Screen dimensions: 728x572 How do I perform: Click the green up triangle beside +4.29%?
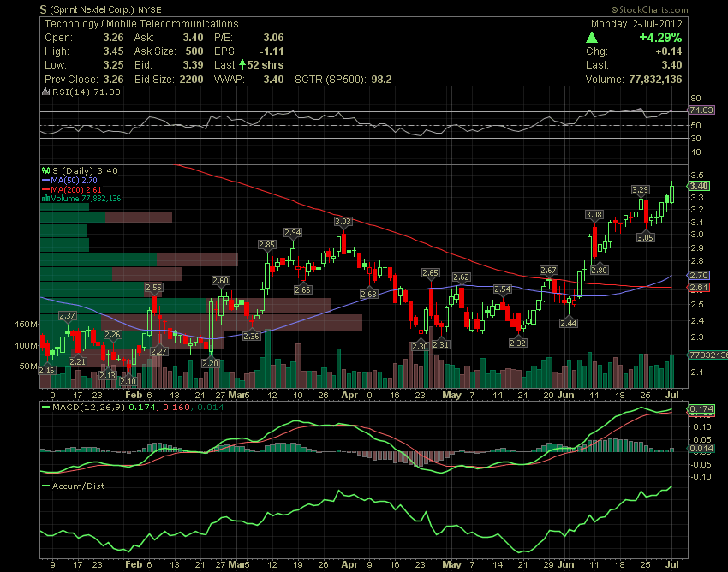[x=592, y=38]
